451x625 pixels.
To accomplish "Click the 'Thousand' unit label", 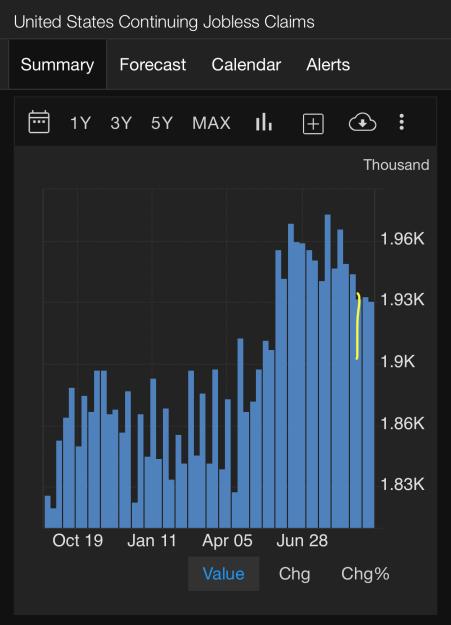I will point(396,165).
